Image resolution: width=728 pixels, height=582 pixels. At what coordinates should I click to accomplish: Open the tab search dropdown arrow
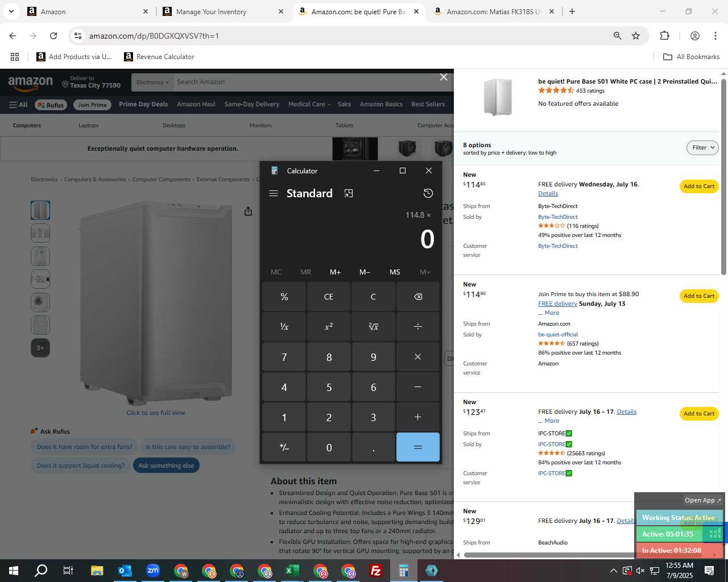[x=11, y=11]
